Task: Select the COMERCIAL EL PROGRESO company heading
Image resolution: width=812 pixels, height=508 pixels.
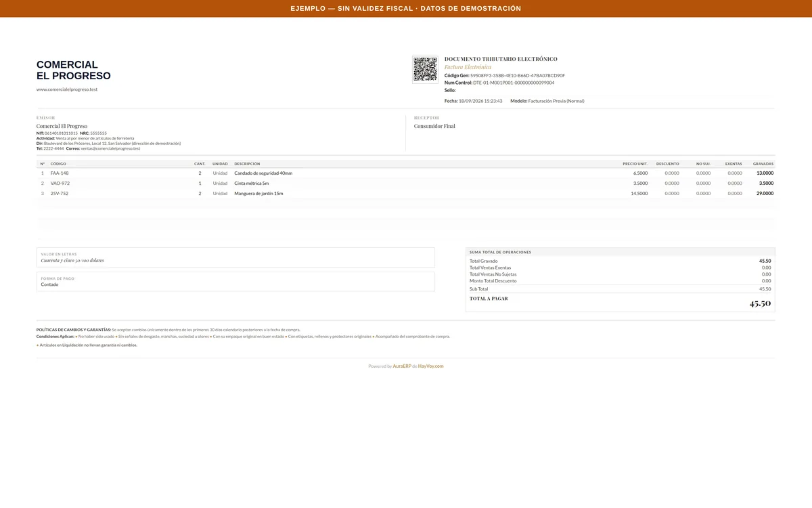Action: pyautogui.click(x=74, y=70)
